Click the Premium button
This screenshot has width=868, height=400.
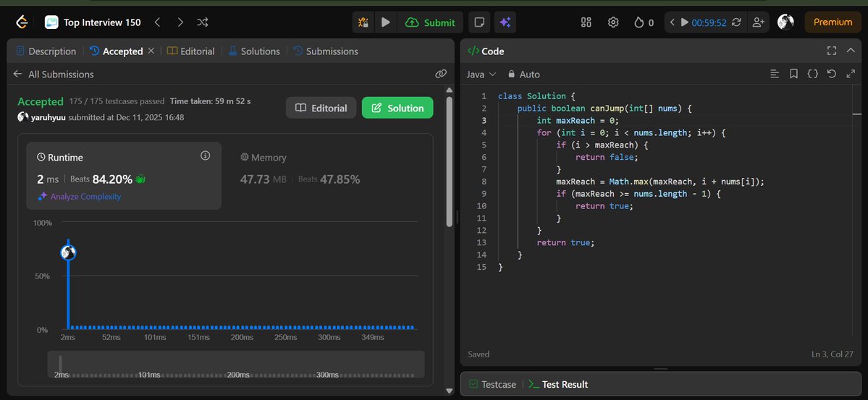click(833, 22)
